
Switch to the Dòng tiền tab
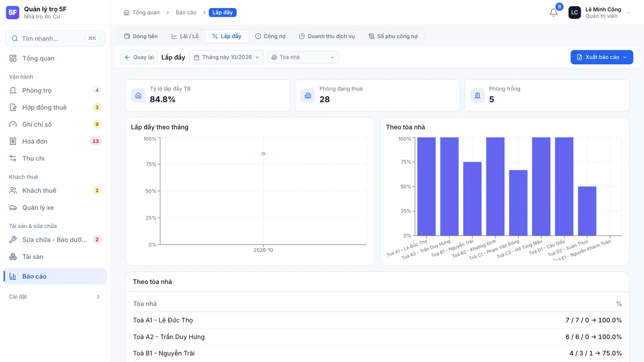coord(141,36)
